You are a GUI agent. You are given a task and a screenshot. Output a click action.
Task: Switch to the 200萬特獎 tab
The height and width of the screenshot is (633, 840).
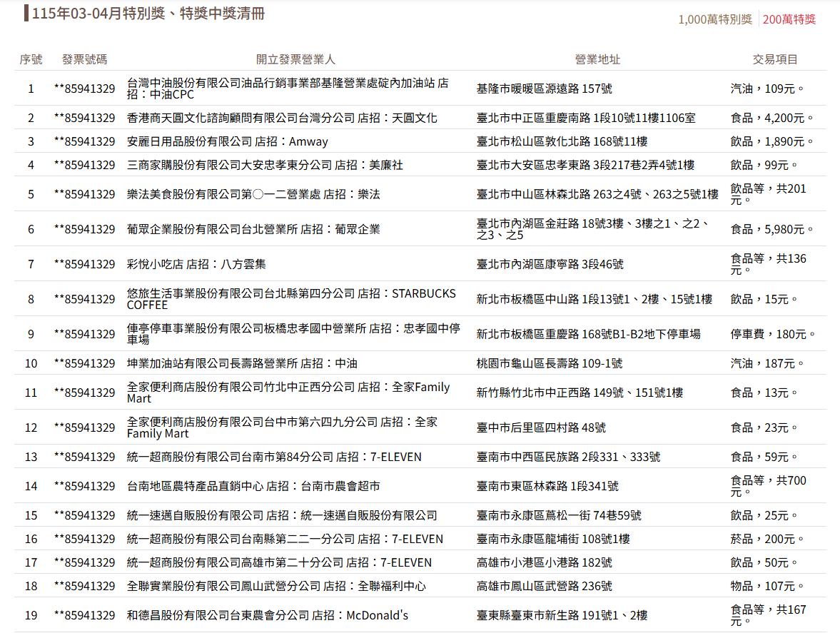(x=789, y=19)
